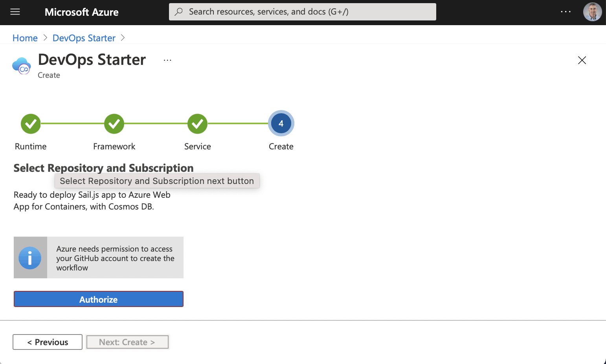Click the Next: Create button
606x364 pixels.
coord(127,342)
